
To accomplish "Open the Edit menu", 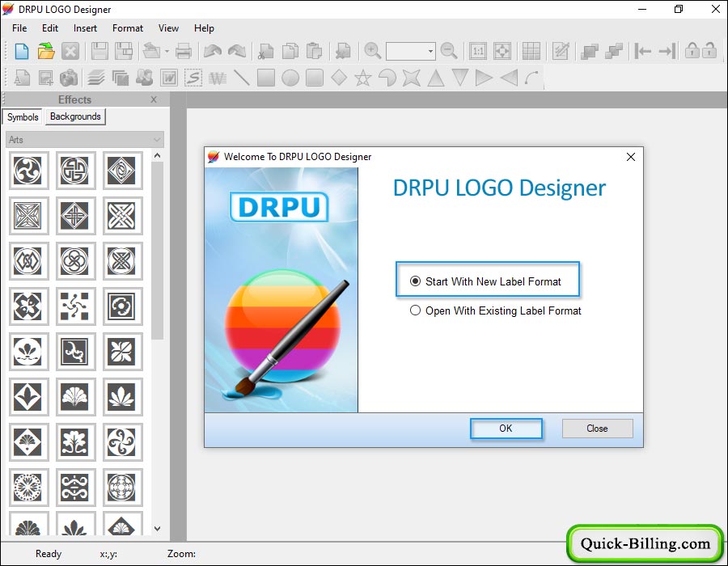I will 50,28.
